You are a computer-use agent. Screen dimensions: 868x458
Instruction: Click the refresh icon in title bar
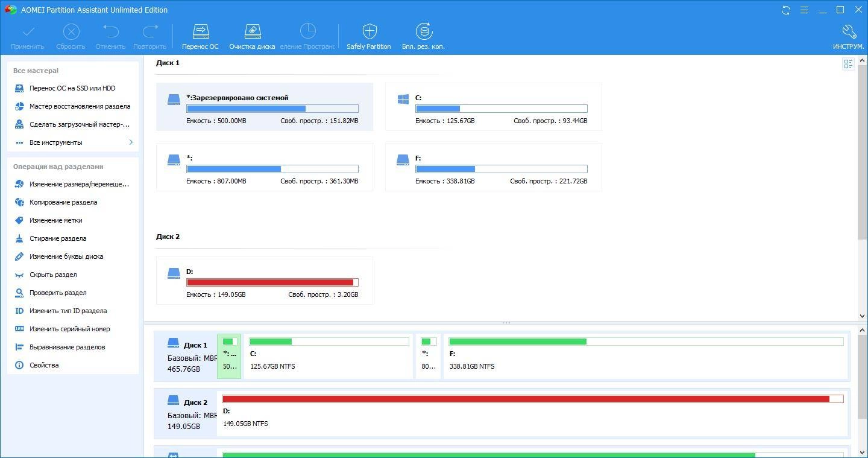[x=786, y=10]
